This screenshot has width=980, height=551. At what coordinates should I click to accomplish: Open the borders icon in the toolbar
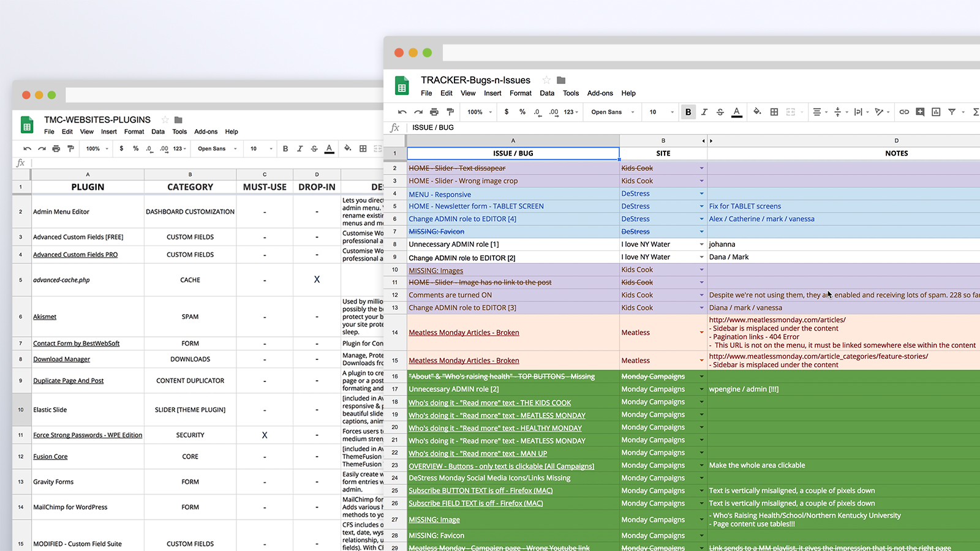click(x=774, y=112)
